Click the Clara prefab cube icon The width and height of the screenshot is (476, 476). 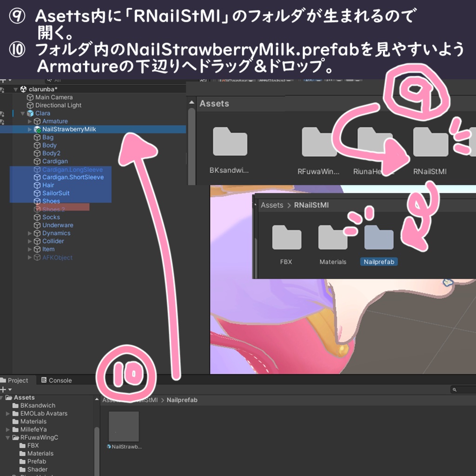click(30, 113)
